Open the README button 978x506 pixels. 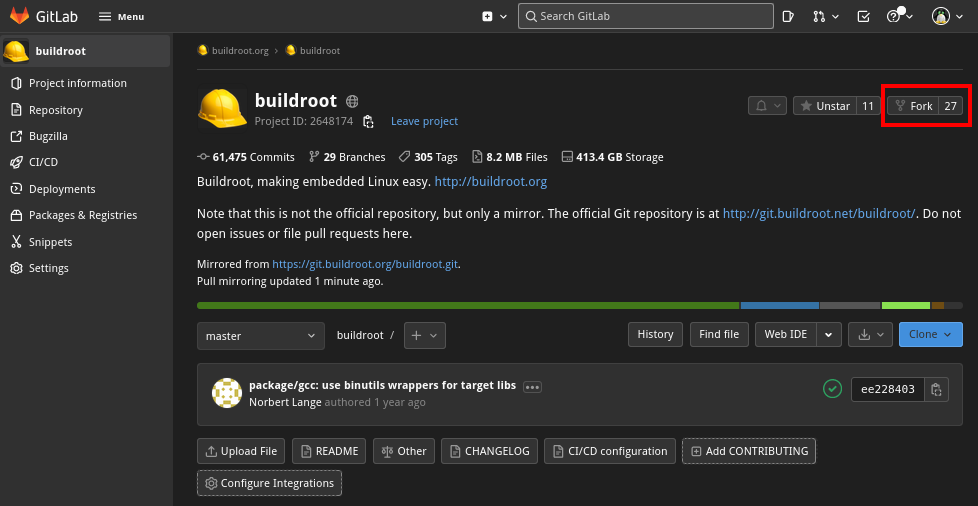coord(329,451)
